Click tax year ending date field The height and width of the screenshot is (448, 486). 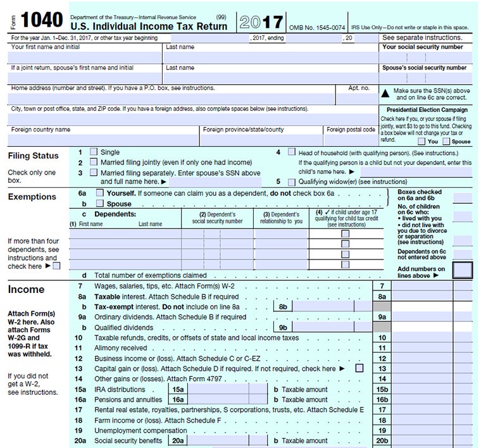click(x=314, y=38)
